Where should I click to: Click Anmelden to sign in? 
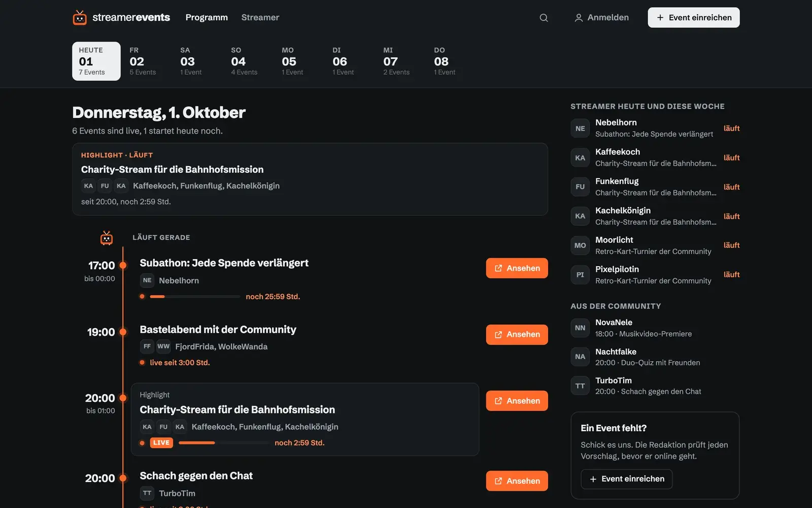click(x=601, y=18)
